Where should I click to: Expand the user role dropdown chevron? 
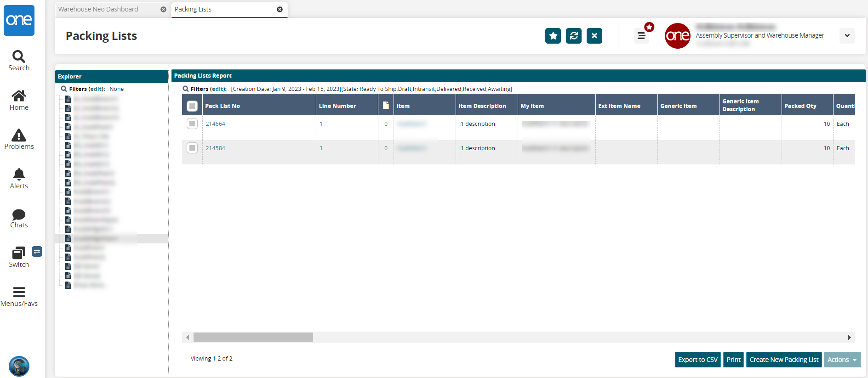[x=847, y=36]
